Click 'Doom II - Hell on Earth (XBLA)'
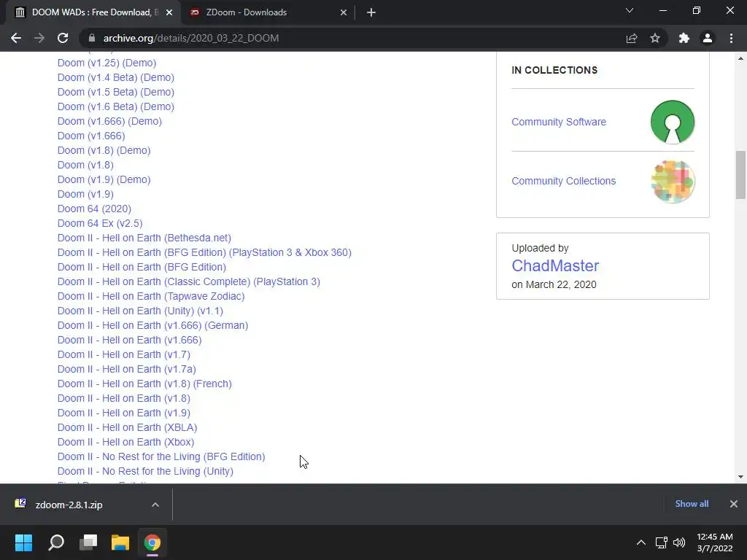 click(127, 427)
